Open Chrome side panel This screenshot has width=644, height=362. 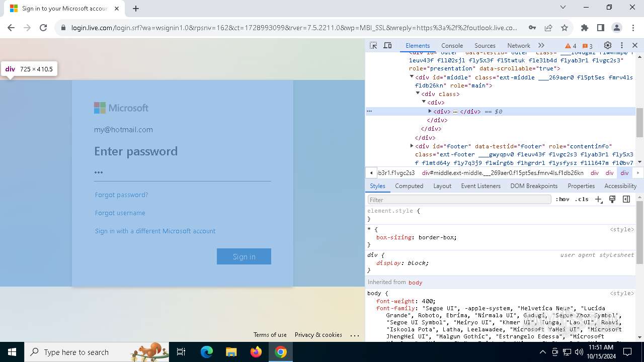(x=600, y=28)
